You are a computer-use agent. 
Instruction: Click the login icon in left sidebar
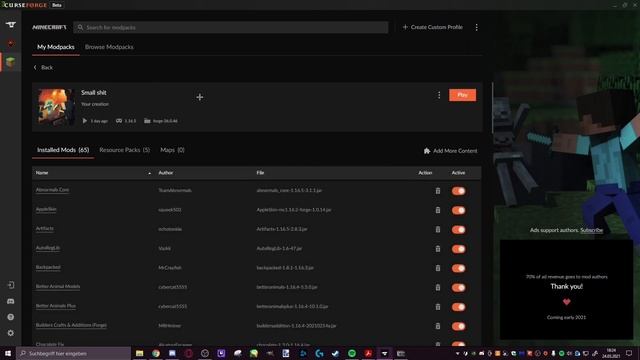tap(11, 285)
